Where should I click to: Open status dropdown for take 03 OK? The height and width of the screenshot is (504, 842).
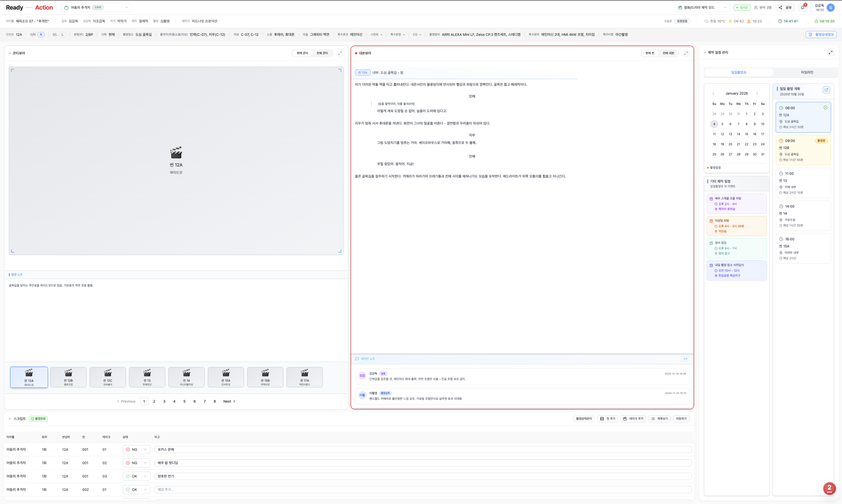tap(136, 476)
